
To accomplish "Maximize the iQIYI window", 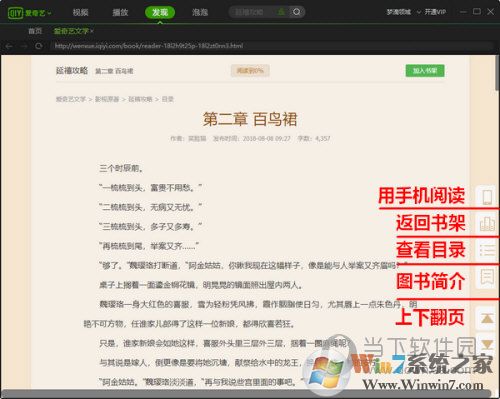I will coord(477,12).
